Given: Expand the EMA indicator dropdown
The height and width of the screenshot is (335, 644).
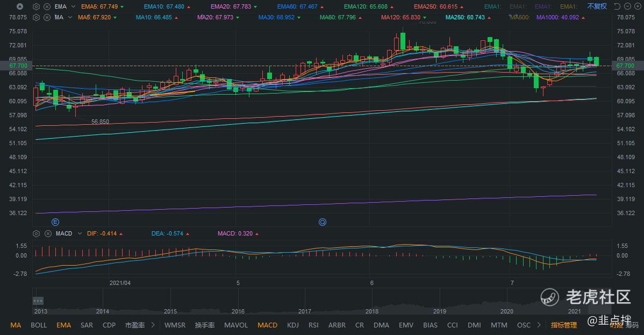Looking at the screenshot, I should (73, 6).
